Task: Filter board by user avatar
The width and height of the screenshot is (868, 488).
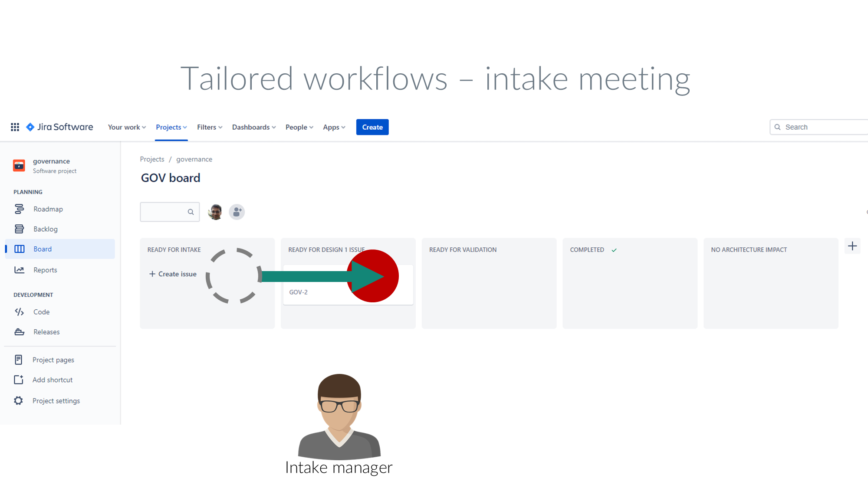Action: [215, 212]
